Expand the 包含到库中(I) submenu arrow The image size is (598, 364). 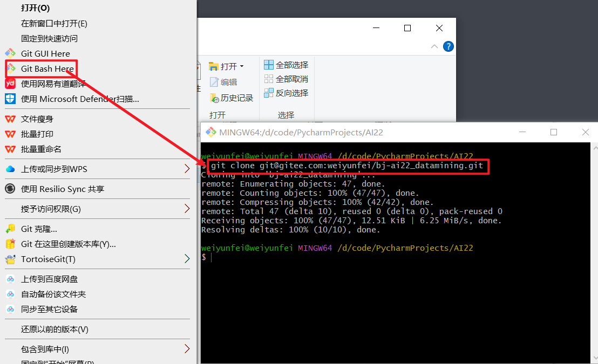pos(187,349)
